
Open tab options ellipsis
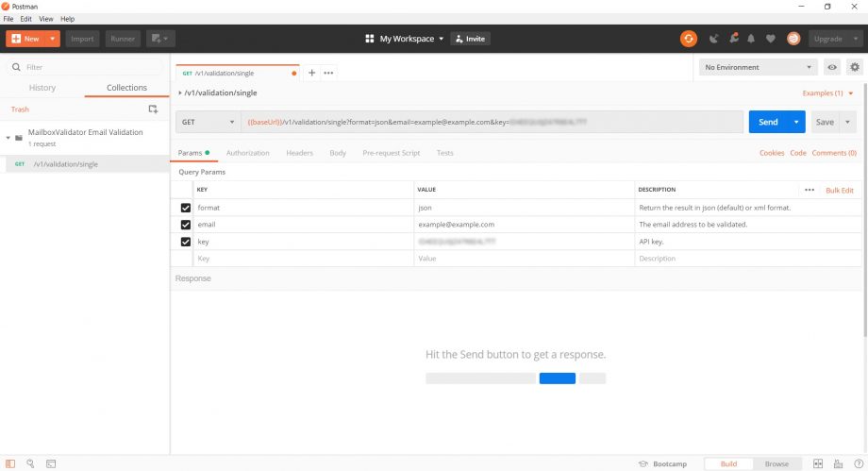(328, 73)
